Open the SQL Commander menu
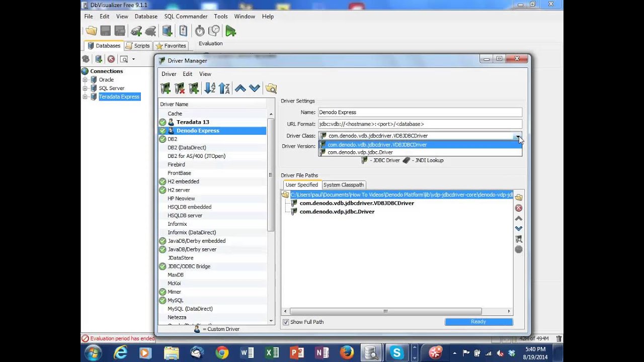Image resolution: width=644 pixels, height=362 pixels. point(186,16)
